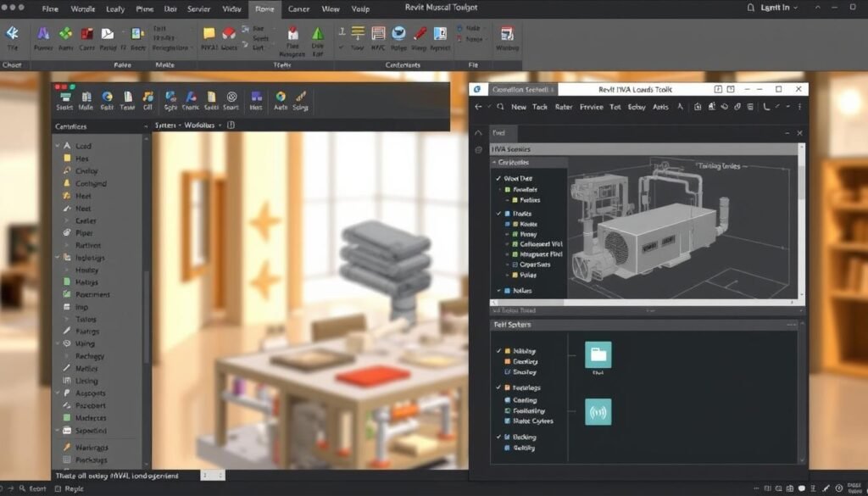Click the 3D HVAC unit preview in the Loads Tool
This screenshot has height=496, width=868.
(682, 227)
